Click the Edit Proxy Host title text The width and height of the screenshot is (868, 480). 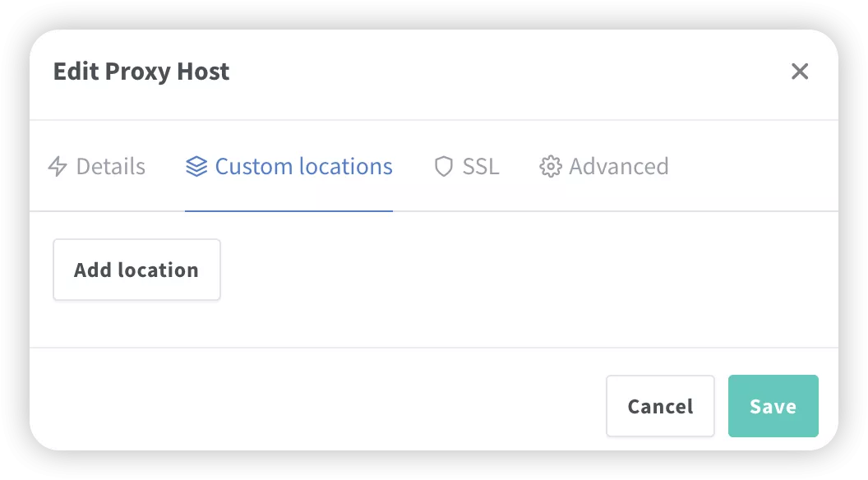(x=141, y=72)
